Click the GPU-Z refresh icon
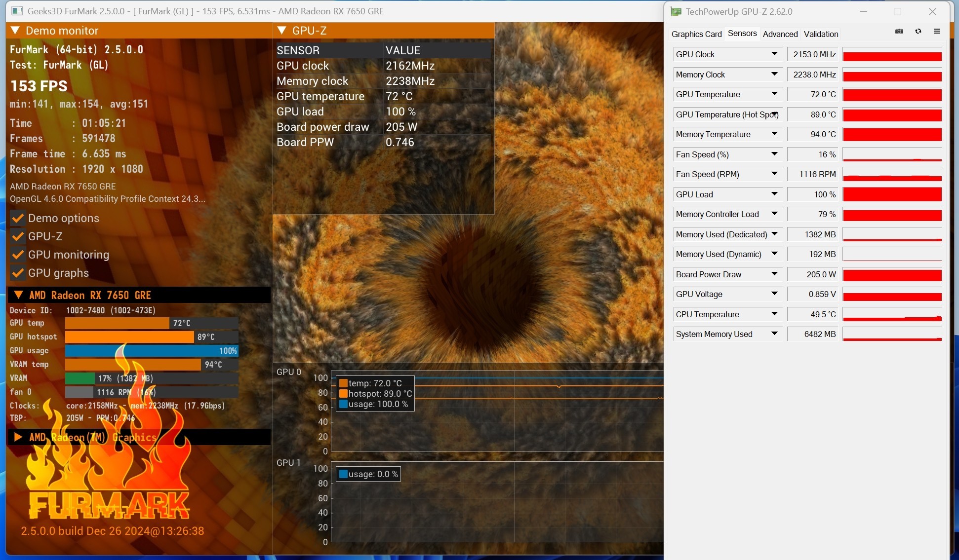Image resolution: width=959 pixels, height=560 pixels. [918, 31]
